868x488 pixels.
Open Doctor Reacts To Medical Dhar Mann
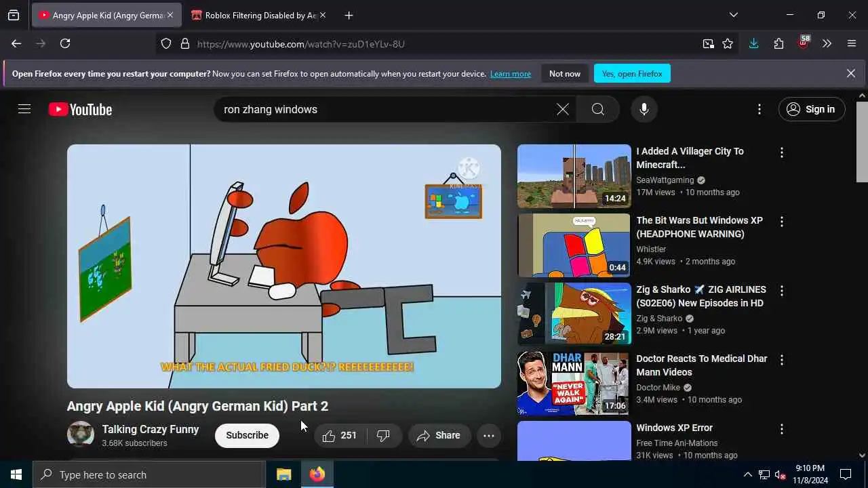pos(702,365)
